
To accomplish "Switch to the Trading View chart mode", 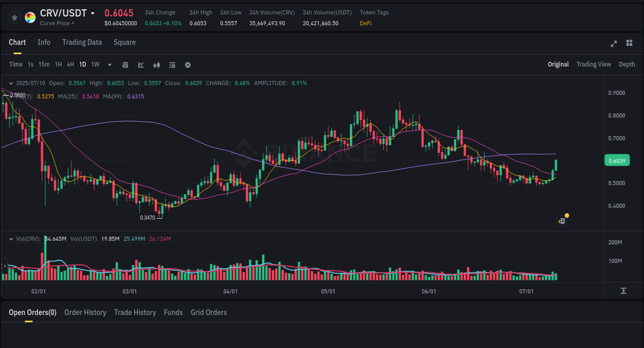I will pyautogui.click(x=594, y=64).
